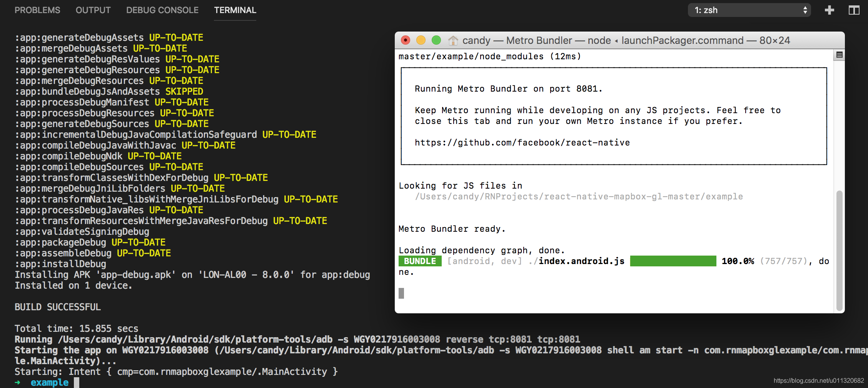Click the scrollback marker icon at top of scrollbar

840,55
